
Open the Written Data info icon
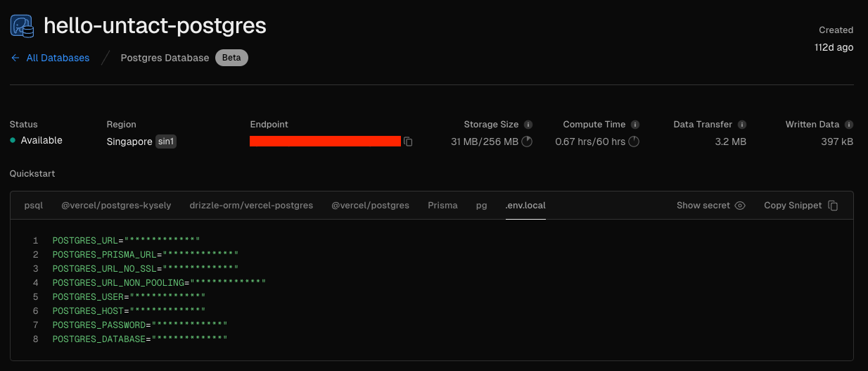[x=849, y=125]
